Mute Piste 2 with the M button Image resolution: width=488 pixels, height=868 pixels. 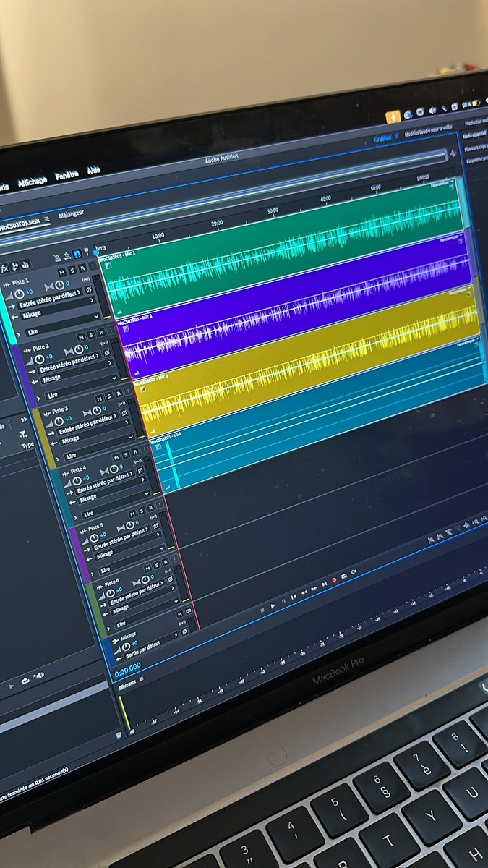coord(81,337)
